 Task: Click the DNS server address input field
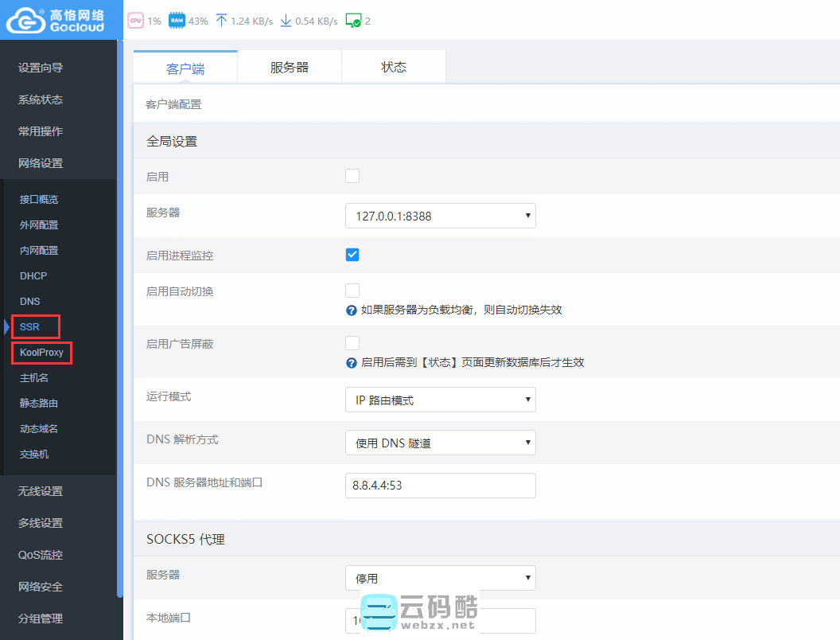point(440,486)
